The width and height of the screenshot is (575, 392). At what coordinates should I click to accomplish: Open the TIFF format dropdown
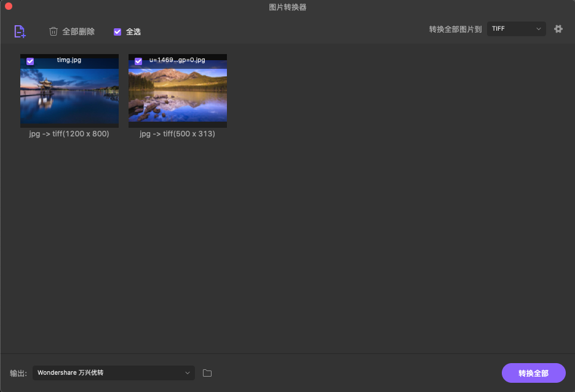(x=517, y=29)
